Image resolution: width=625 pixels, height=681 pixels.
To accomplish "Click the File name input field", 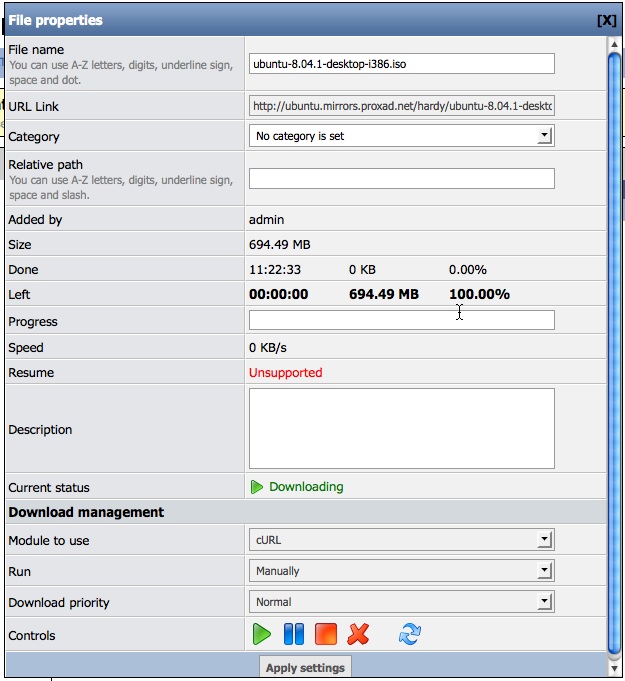I will [x=401, y=63].
